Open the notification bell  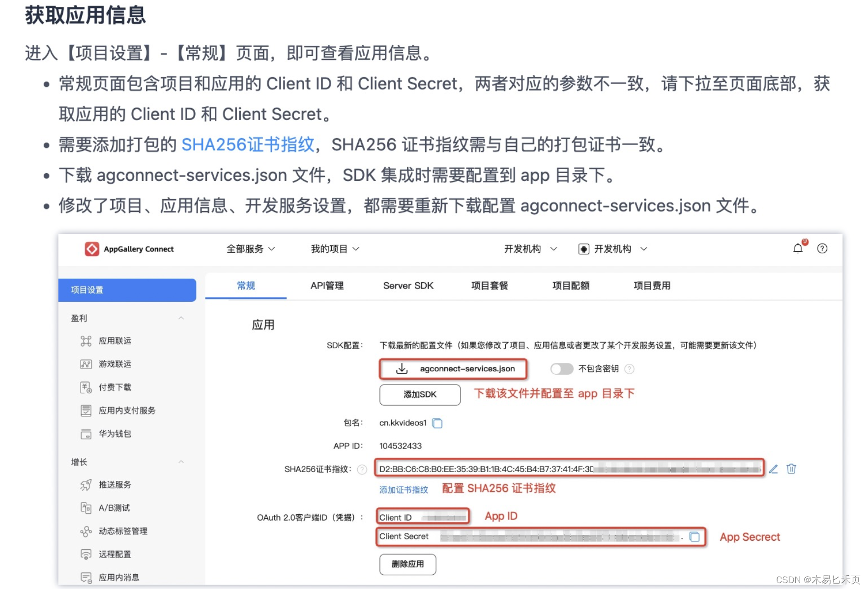(798, 249)
